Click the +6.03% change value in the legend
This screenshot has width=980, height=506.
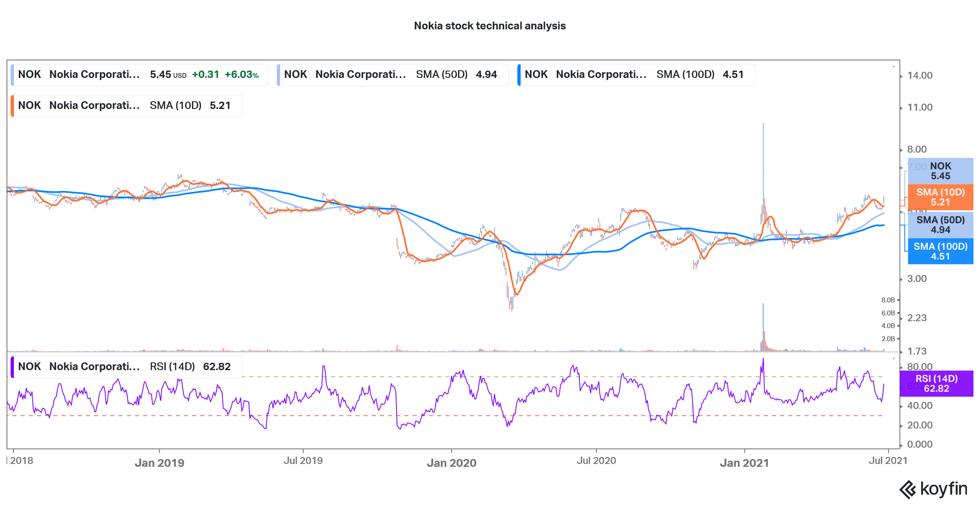coord(242,75)
